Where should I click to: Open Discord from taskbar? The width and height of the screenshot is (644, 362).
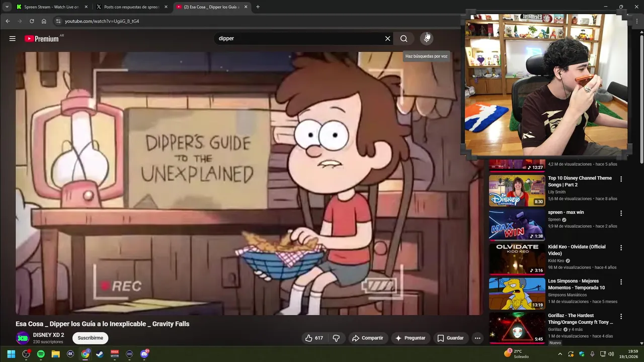(144, 354)
